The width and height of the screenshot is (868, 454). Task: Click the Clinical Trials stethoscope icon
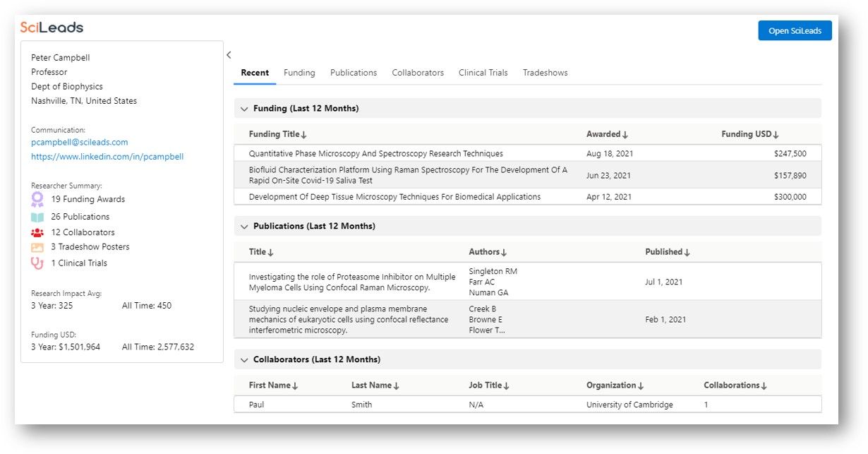coord(37,263)
